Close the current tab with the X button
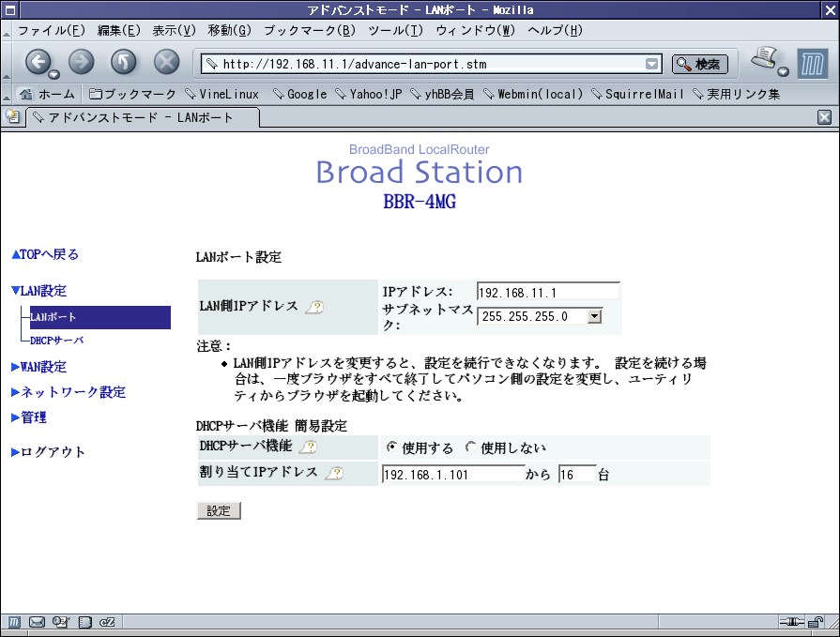Screen dimensions: 840x637 824,117
